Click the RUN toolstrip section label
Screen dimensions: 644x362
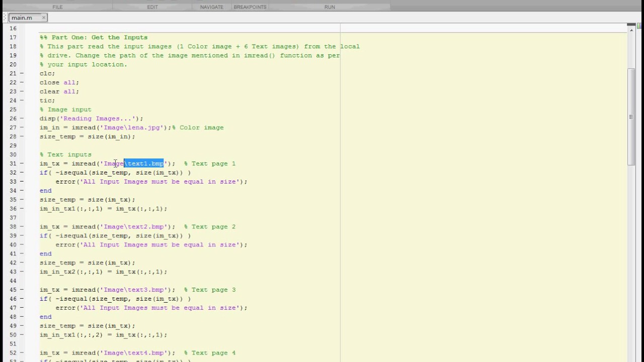point(330,7)
